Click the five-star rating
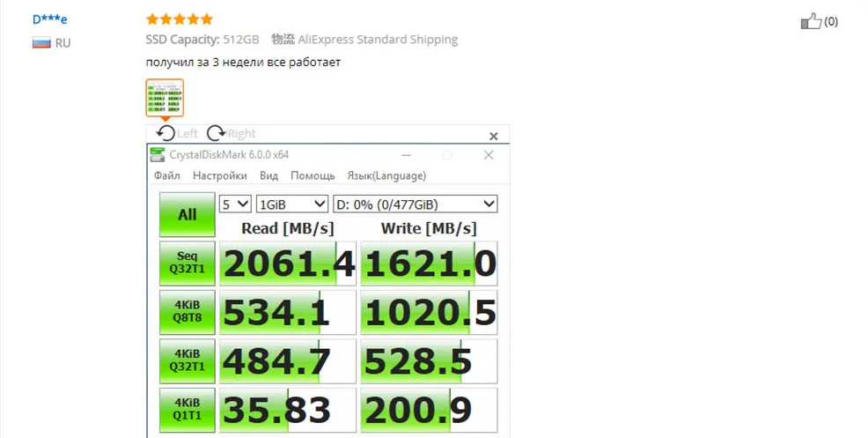The height and width of the screenshot is (438, 868). click(180, 19)
